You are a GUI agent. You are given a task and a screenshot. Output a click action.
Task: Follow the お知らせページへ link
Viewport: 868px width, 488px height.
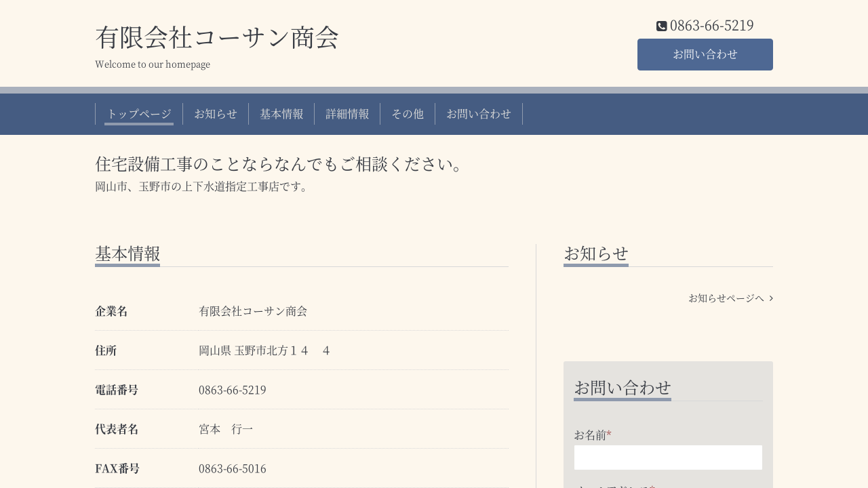[726, 298]
